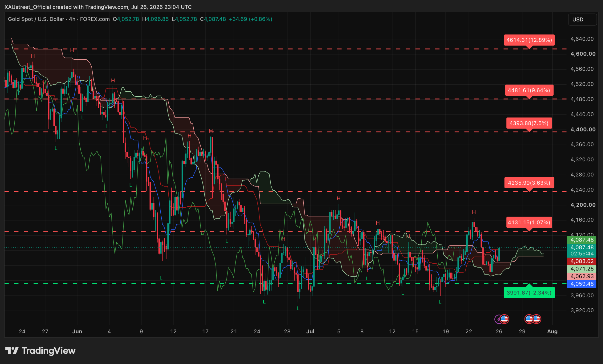Click the 26 date on the time axis
The height and width of the screenshot is (364, 603).
click(499, 331)
